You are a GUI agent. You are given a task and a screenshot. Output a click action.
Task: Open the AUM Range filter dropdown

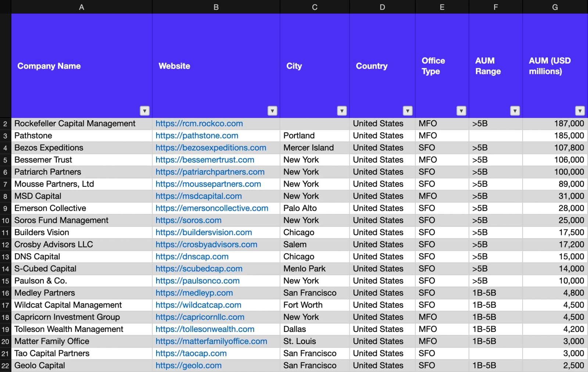(x=515, y=111)
